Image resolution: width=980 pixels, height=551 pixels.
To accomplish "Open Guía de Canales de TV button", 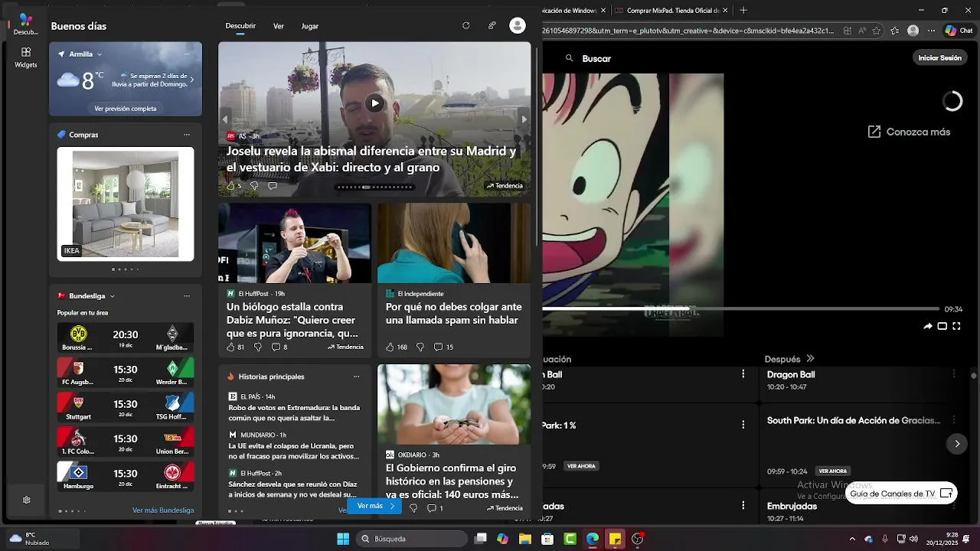I will point(900,494).
